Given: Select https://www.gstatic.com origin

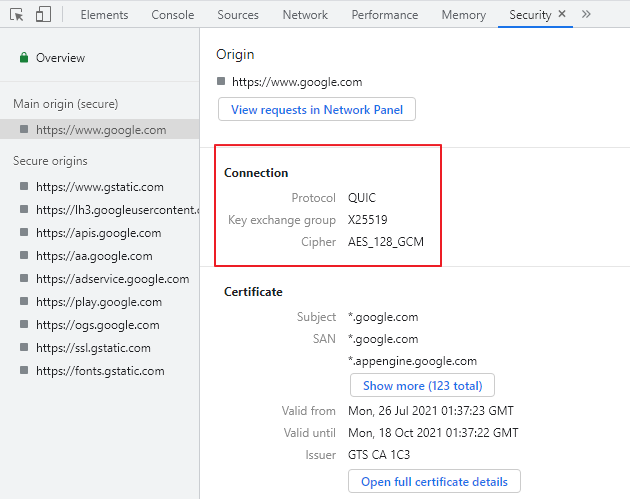Looking at the screenshot, I should coord(99,187).
